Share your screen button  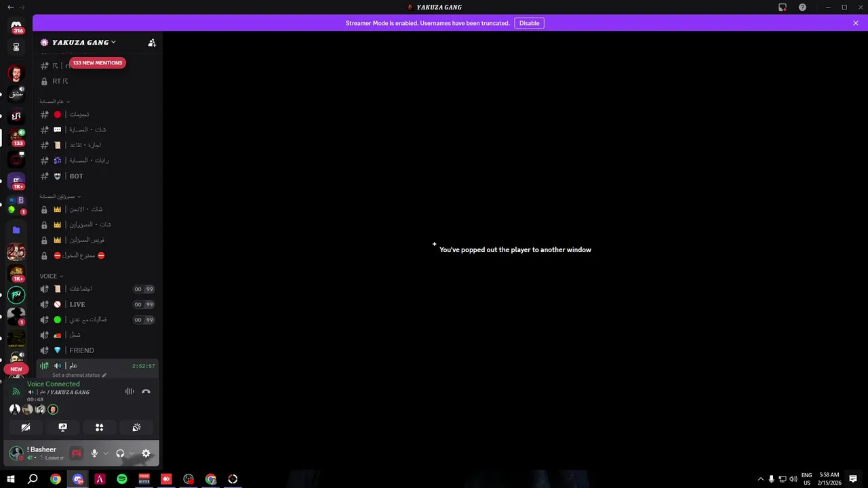click(x=62, y=427)
